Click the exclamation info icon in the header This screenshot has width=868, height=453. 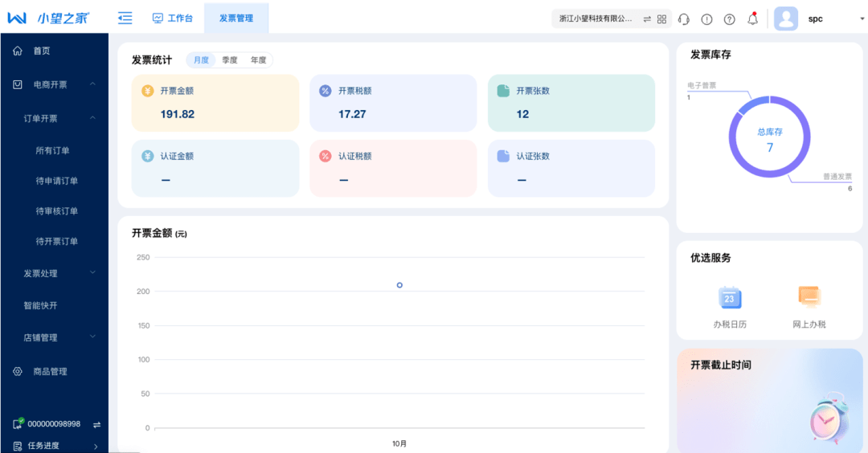pos(707,19)
